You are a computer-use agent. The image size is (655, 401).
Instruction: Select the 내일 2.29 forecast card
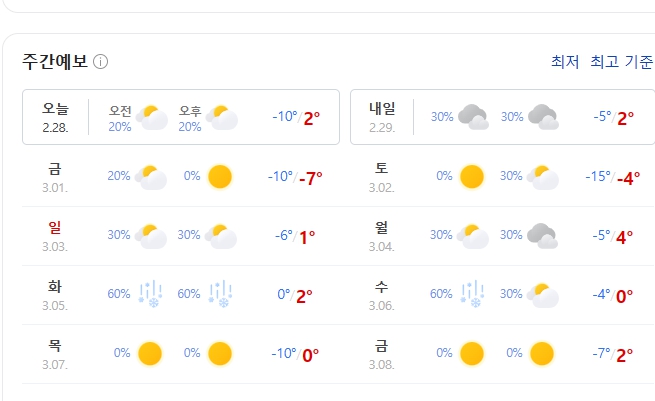(503, 117)
